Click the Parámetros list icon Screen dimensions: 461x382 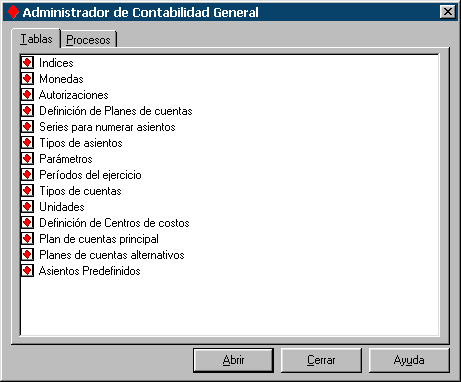[27, 159]
